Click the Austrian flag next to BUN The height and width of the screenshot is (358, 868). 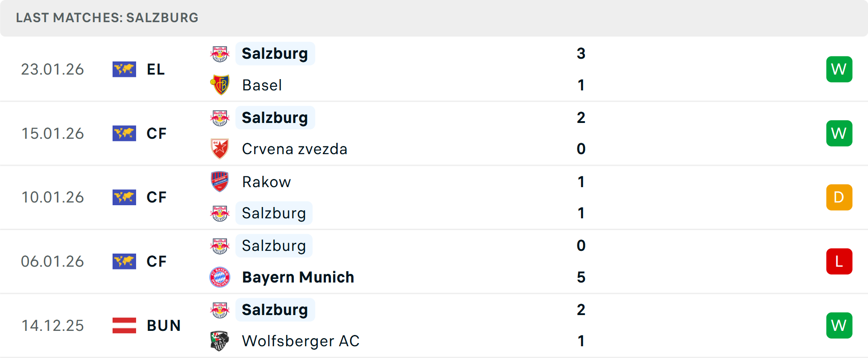coord(124,325)
